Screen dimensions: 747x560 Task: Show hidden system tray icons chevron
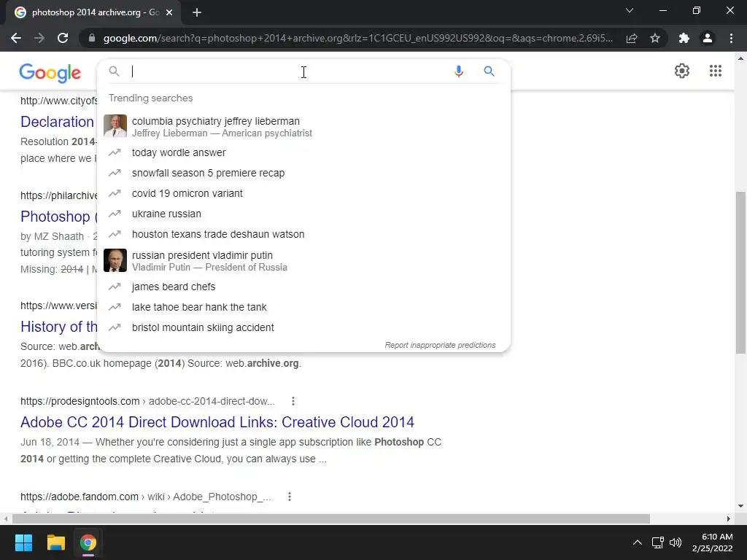637,542
